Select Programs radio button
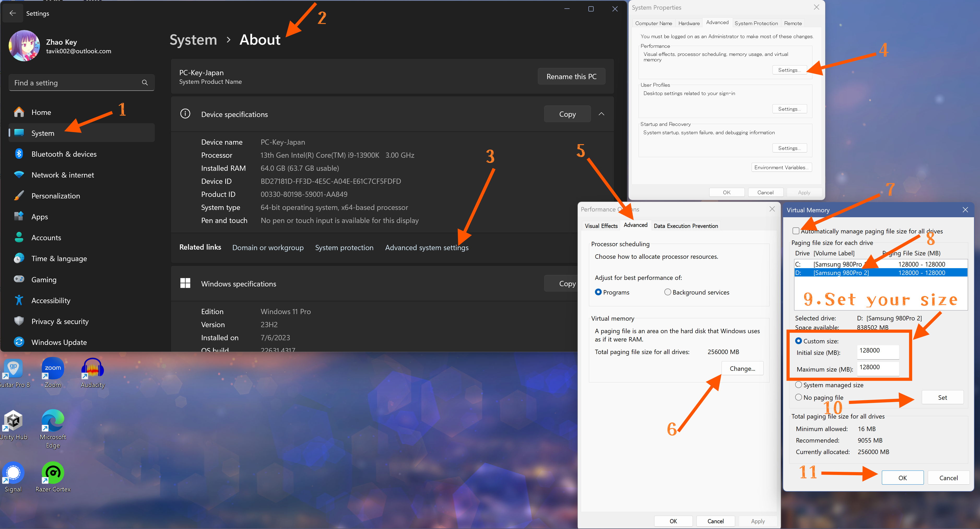The image size is (980, 529). pos(612,292)
